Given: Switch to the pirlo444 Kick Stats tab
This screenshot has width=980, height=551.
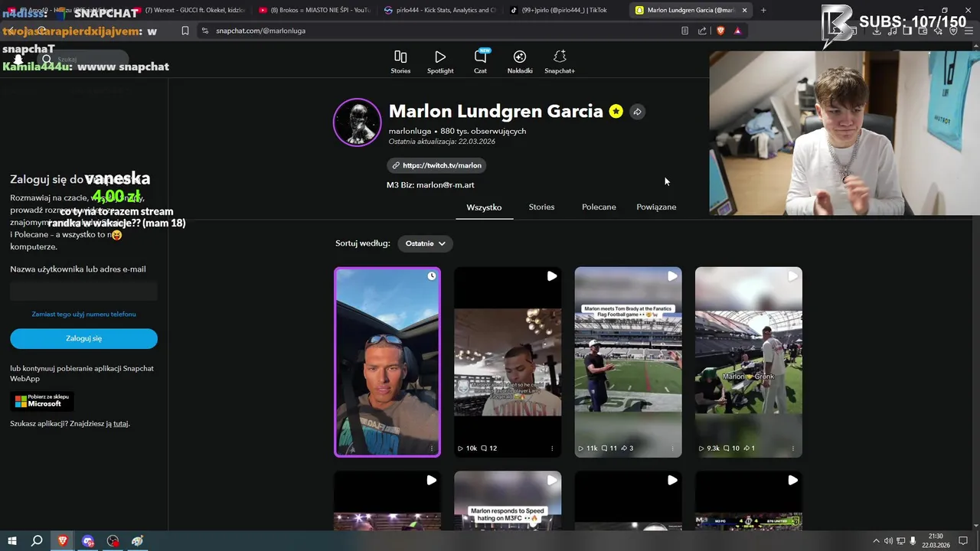Looking at the screenshot, I should [439, 10].
